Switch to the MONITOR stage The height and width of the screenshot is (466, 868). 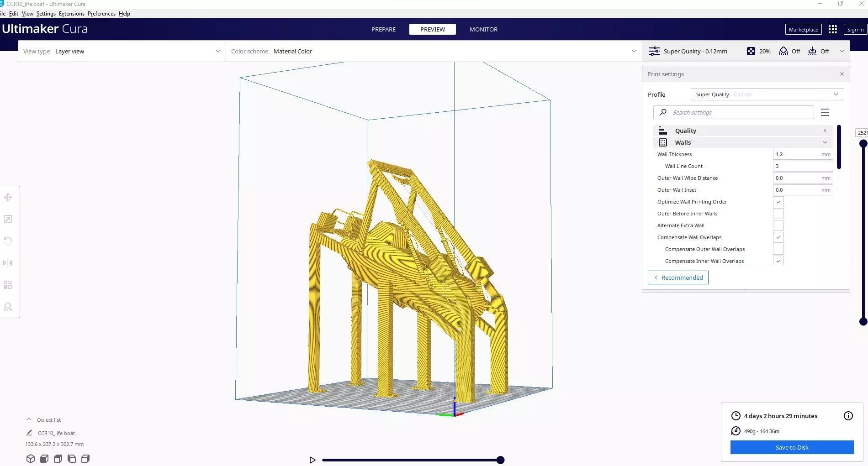click(483, 29)
